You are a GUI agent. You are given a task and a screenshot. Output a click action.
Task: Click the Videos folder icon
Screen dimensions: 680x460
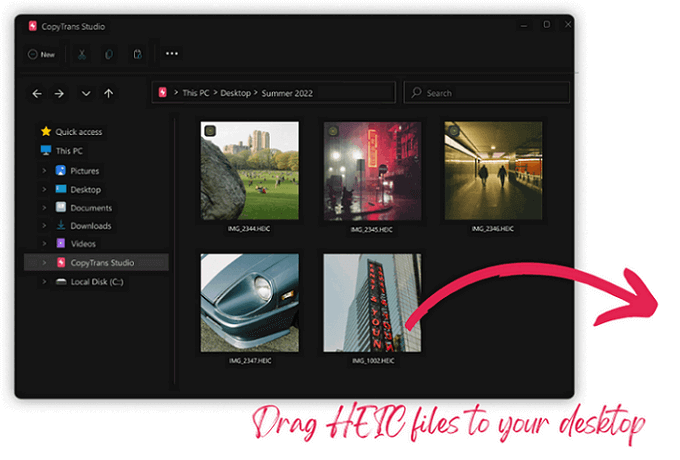[x=61, y=243]
